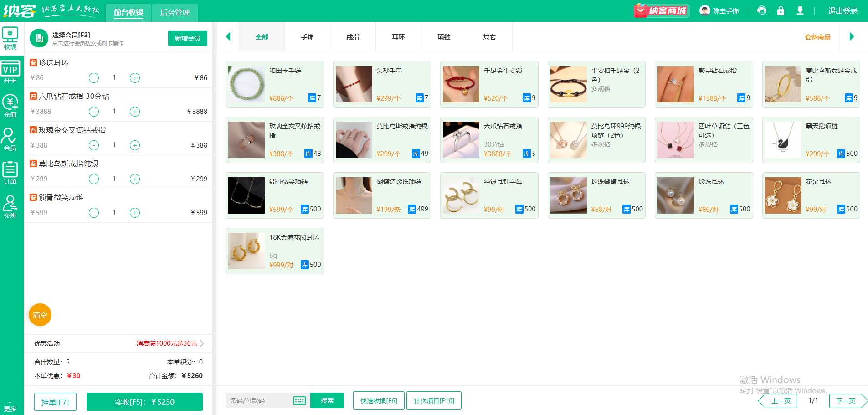Select 蝴蝶结珍珠项链 product card

tap(382, 195)
